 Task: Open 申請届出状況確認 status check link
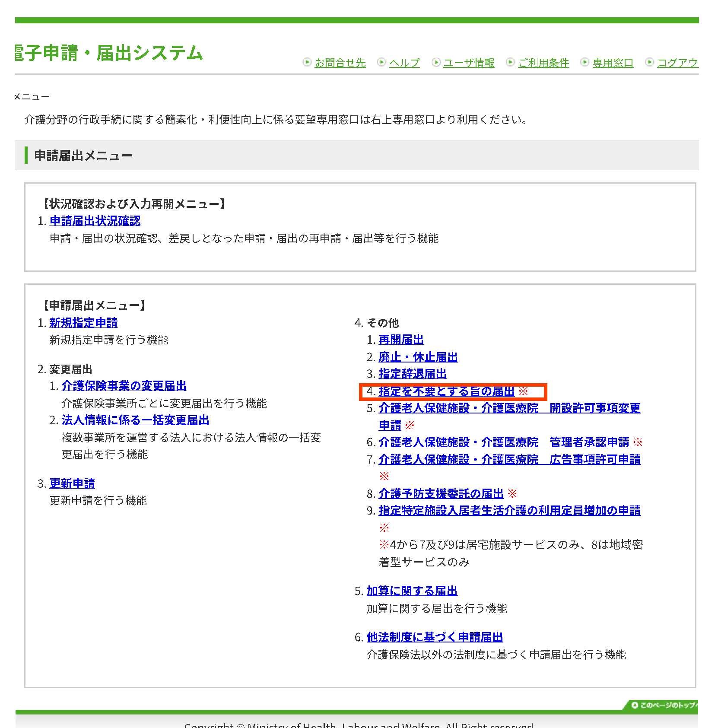pos(96,221)
